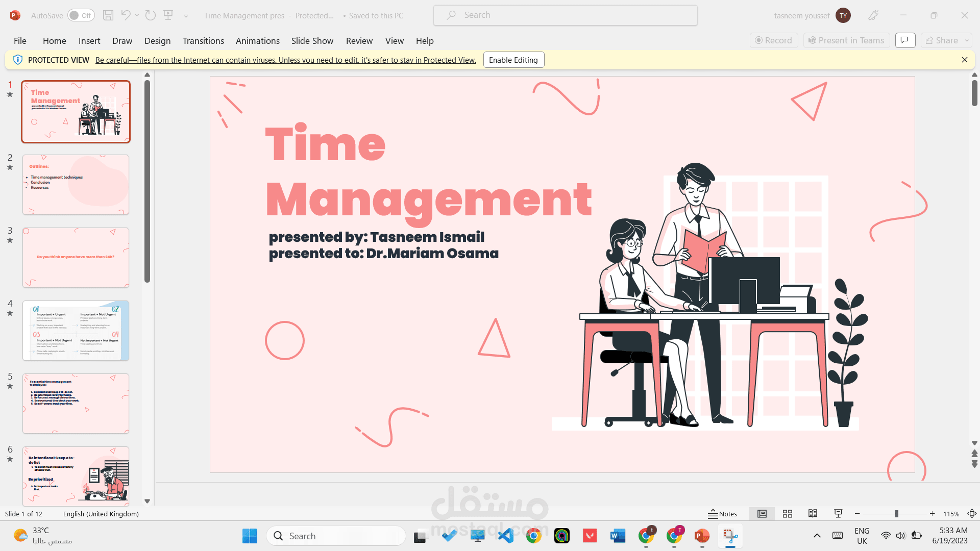Toggle the Notes pane button
Image resolution: width=980 pixels, height=551 pixels.
pos(723,514)
